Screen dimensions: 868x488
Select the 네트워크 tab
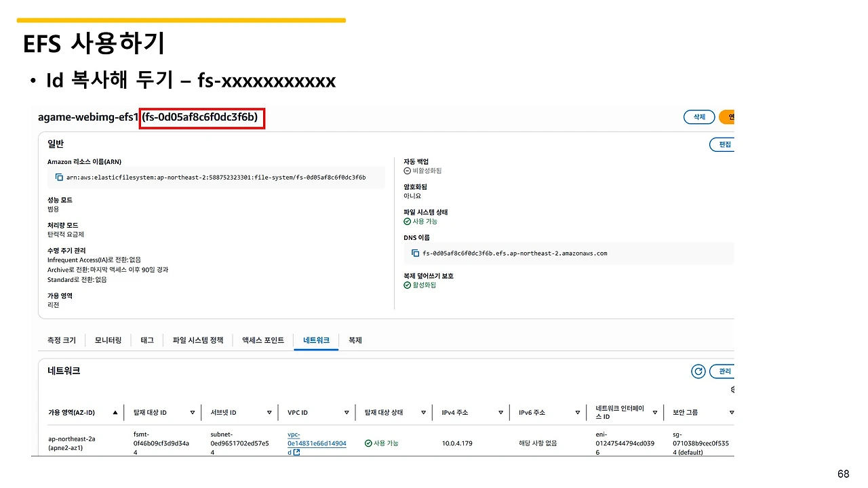point(316,340)
